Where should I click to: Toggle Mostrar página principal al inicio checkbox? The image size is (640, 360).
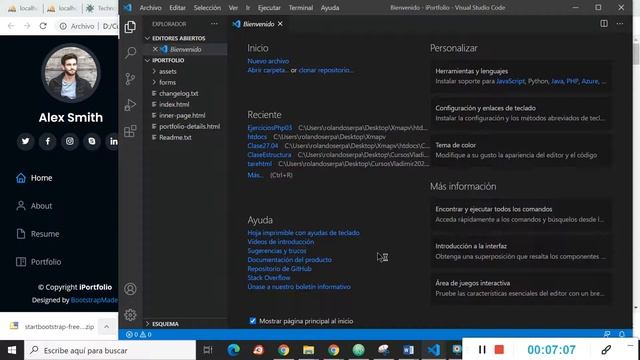pos(253,321)
